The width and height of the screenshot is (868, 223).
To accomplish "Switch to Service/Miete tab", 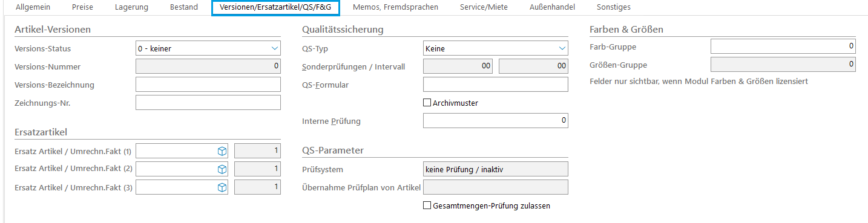I will [x=484, y=7].
